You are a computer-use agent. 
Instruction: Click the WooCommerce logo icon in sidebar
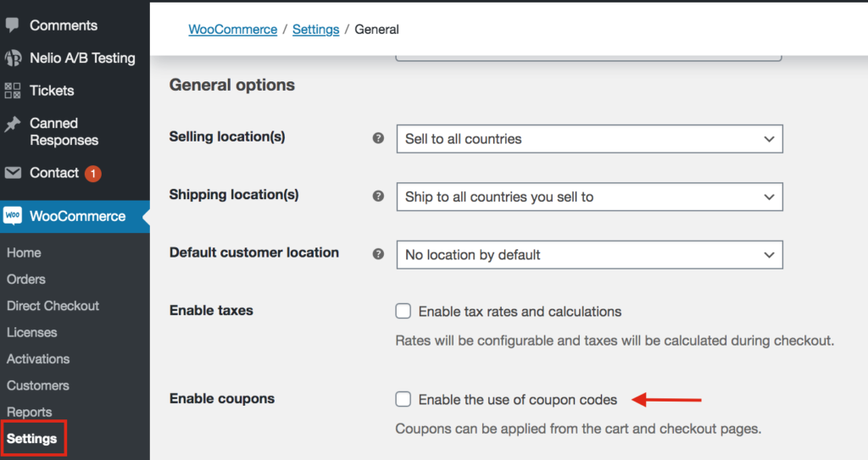[x=13, y=216]
